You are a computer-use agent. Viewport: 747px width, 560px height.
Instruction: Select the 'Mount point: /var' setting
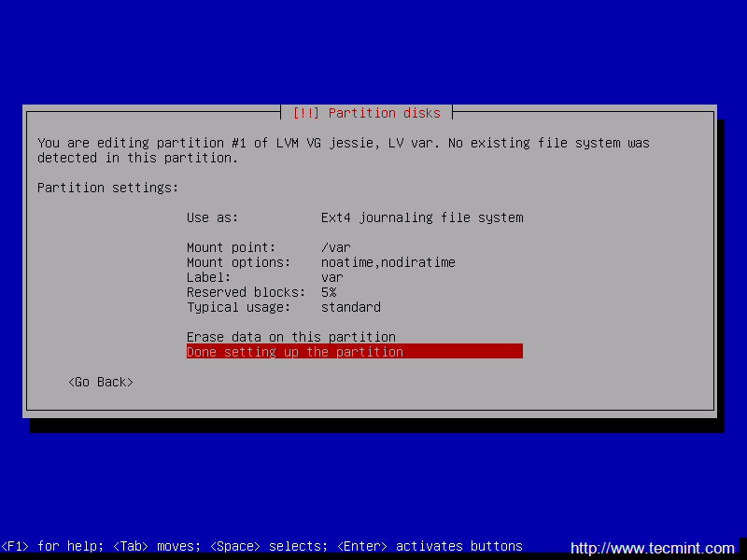click(x=355, y=247)
